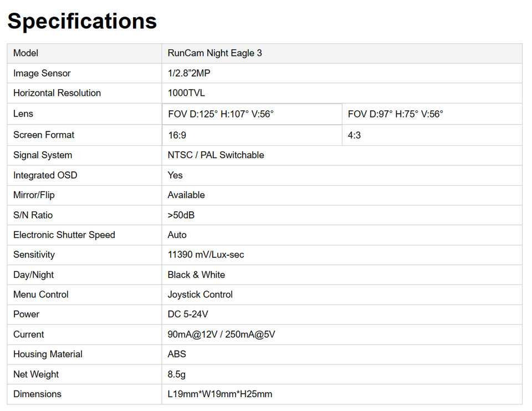Screen dimensions: 532x411
Task: Select the 16:9 screen format cell
Action: (x=177, y=135)
